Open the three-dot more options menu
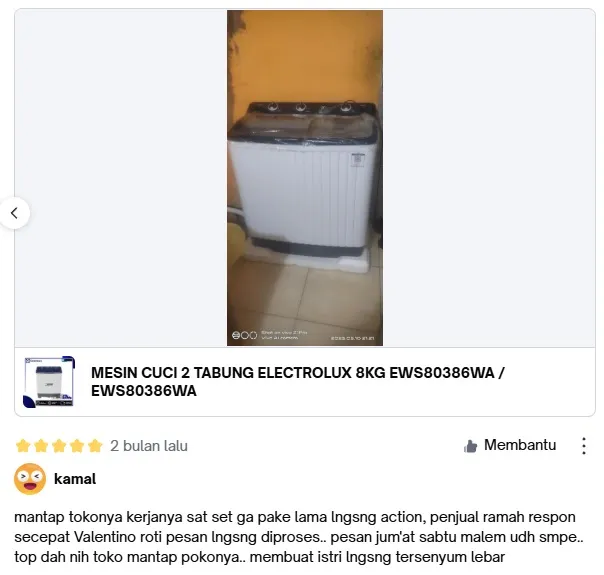Image resolution: width=604 pixels, height=575 pixels. [584, 446]
